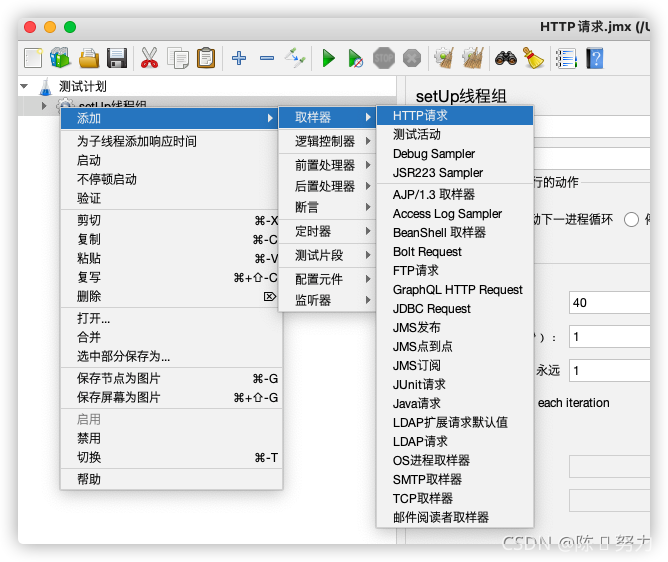Click the plus Expand all icon
The height and width of the screenshot is (562, 668).
click(x=239, y=58)
